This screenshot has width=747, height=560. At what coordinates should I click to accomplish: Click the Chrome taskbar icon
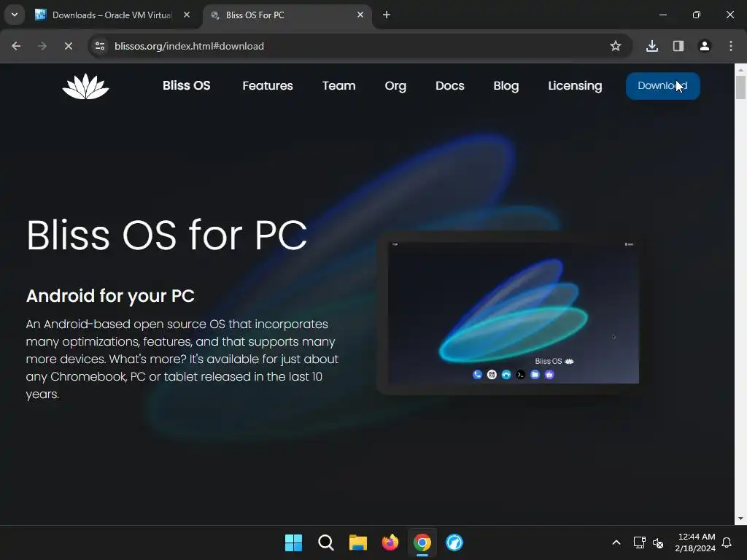coord(422,542)
